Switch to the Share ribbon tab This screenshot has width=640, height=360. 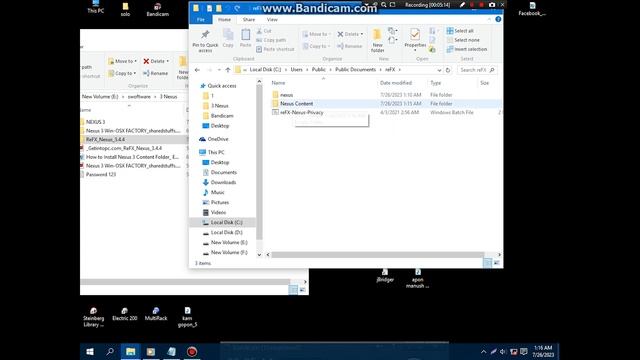point(249,19)
